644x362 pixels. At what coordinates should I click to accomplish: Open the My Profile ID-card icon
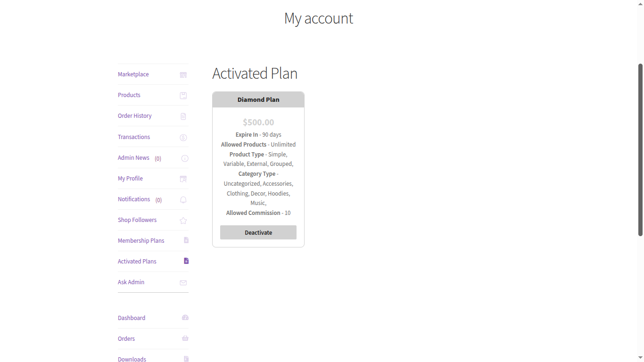pos(183,179)
